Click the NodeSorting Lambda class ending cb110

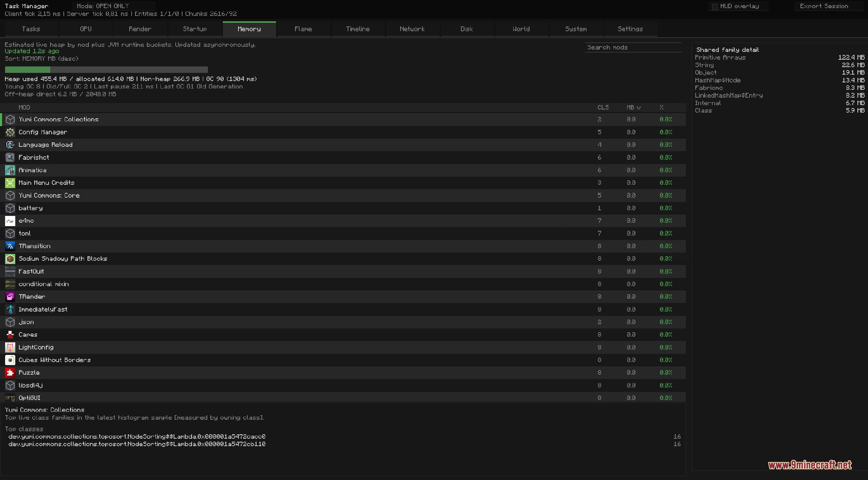[137, 444]
